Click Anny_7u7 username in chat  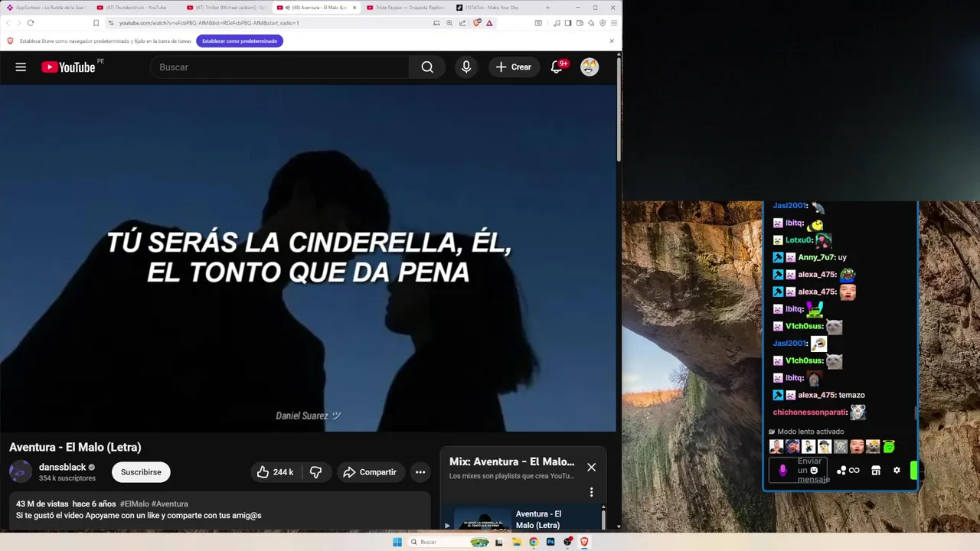[816, 257]
